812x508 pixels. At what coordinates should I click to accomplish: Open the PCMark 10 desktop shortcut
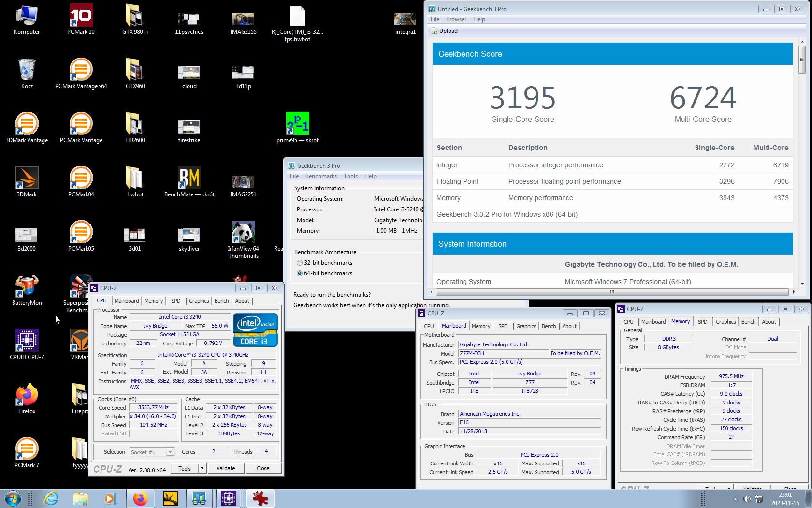tap(81, 19)
